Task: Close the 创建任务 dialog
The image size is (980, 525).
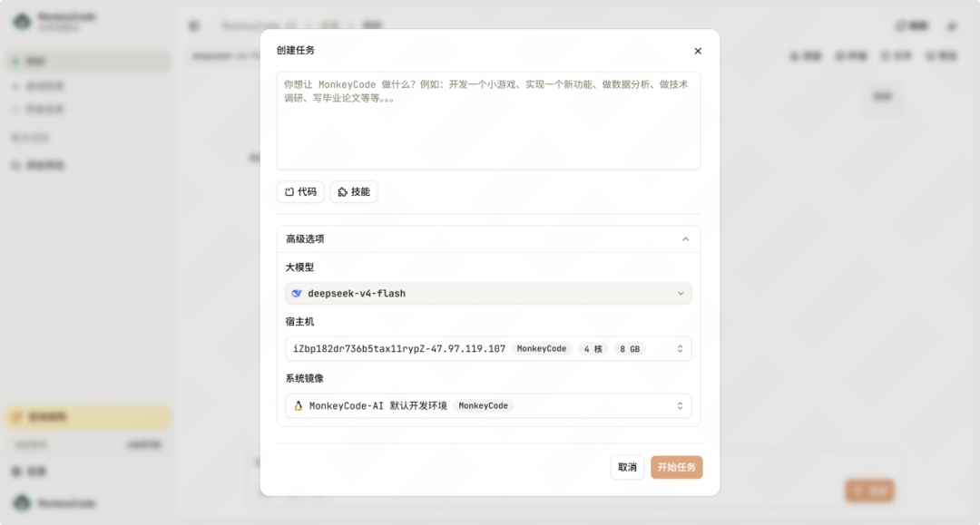Action: click(698, 51)
